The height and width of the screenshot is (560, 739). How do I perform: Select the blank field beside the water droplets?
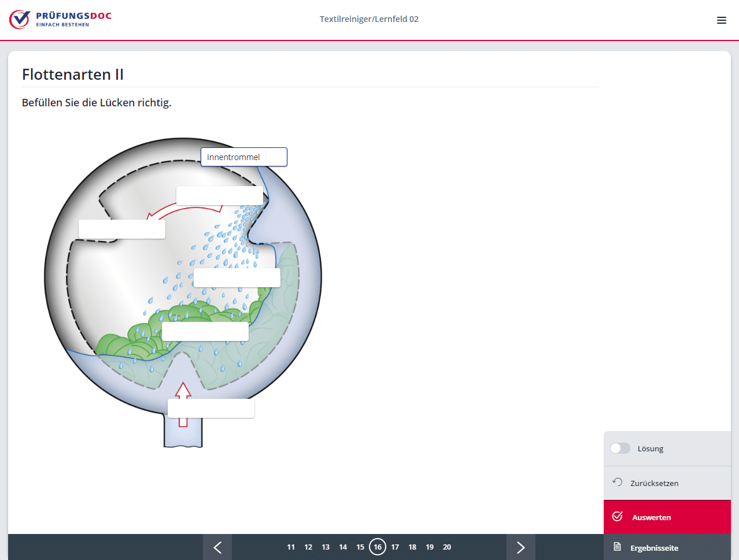237,277
